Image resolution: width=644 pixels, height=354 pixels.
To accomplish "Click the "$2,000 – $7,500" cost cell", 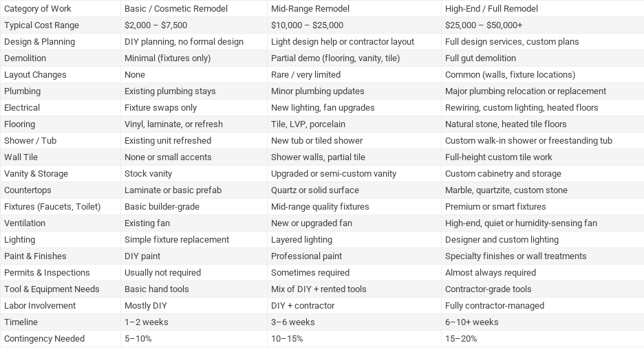I will 155,25.
